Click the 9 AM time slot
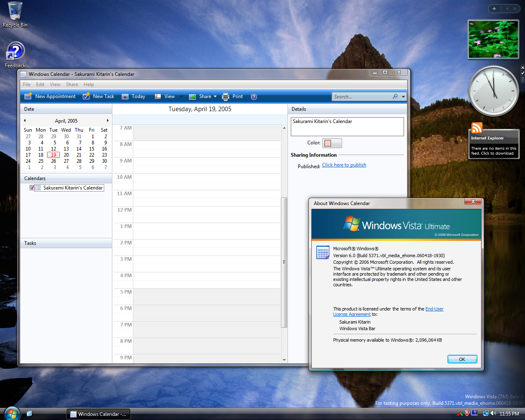Viewport: 525px width, 420px height. pyautogui.click(x=207, y=165)
